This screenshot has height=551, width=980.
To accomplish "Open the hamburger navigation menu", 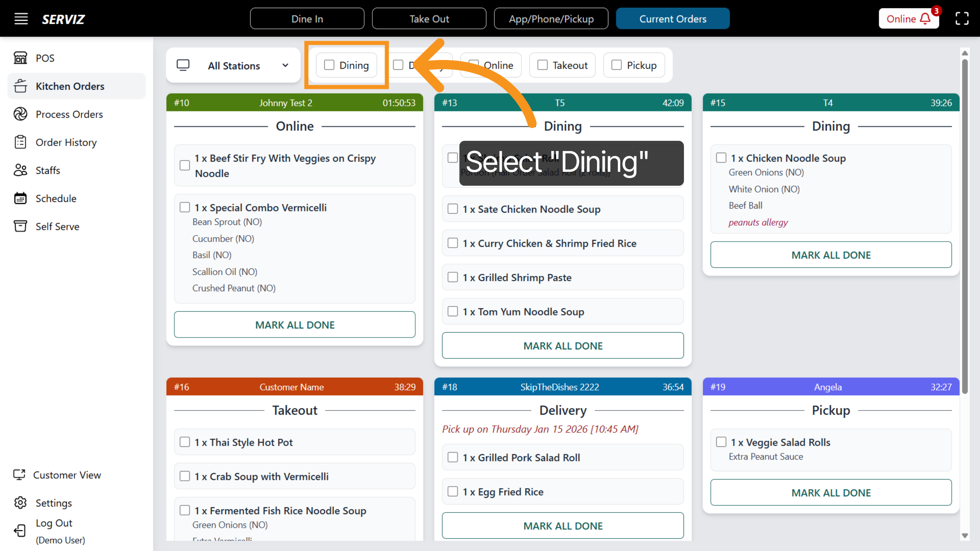I will 21,18.
